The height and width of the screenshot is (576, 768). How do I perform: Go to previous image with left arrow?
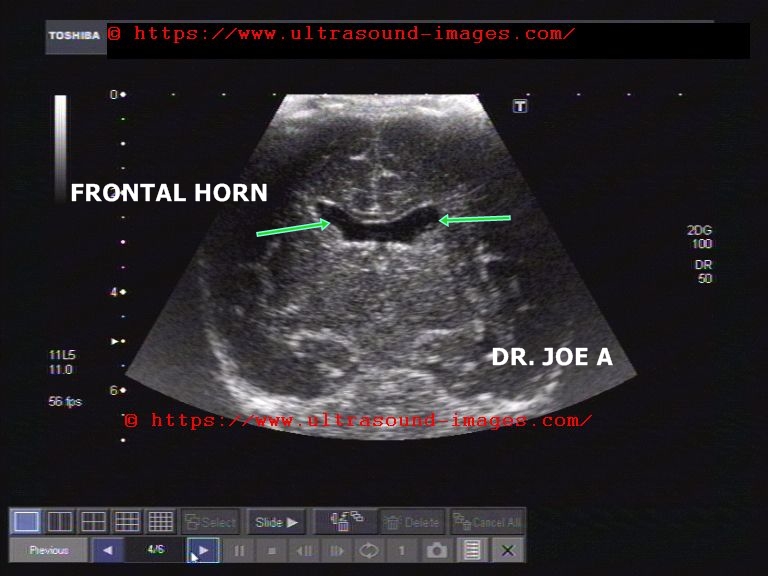[107, 550]
